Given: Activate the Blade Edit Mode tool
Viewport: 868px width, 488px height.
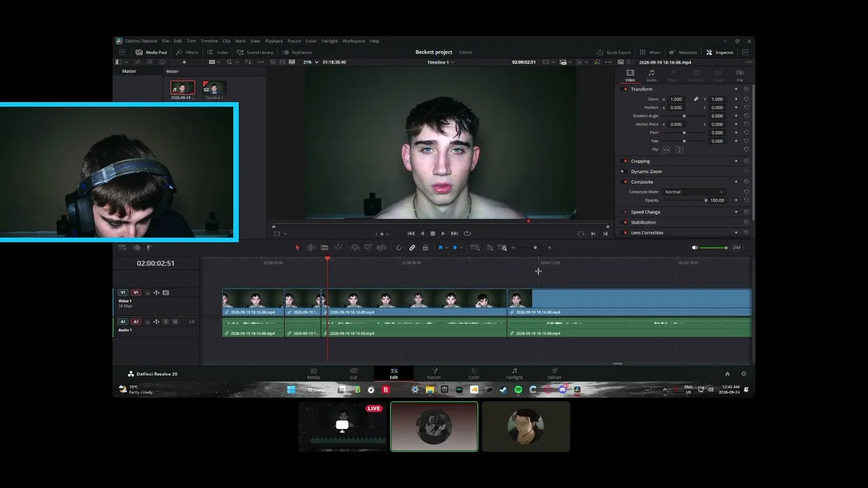Looking at the screenshot, I should coord(324,247).
